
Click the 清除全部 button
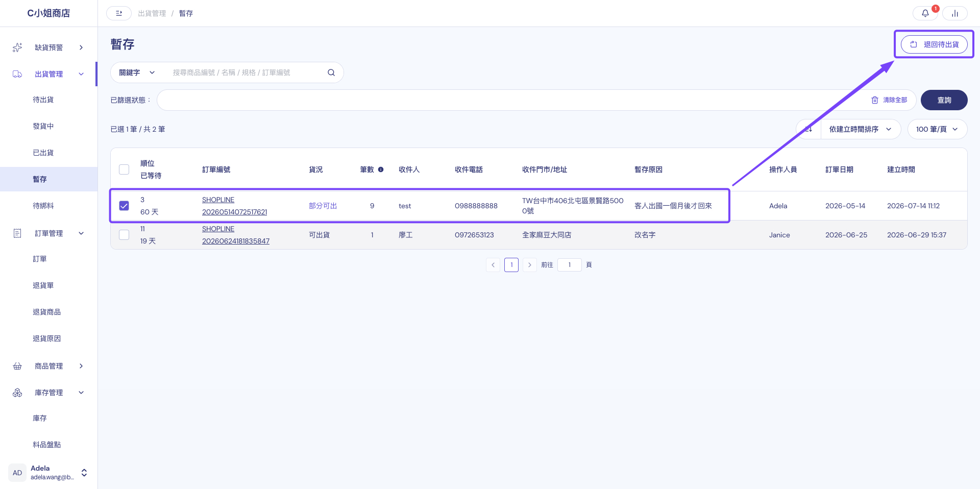coord(889,100)
